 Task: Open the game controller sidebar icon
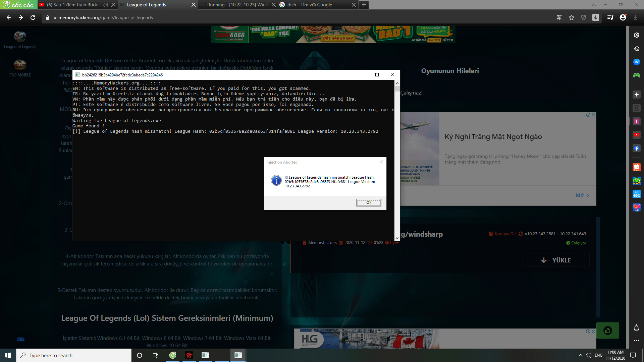[x=637, y=75]
